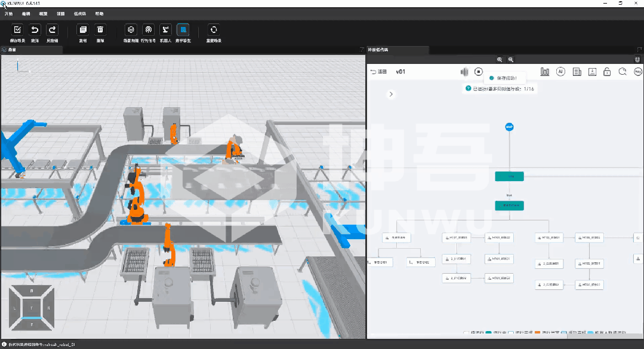
Task: Open the 低代码 menu
Action: click(x=80, y=14)
